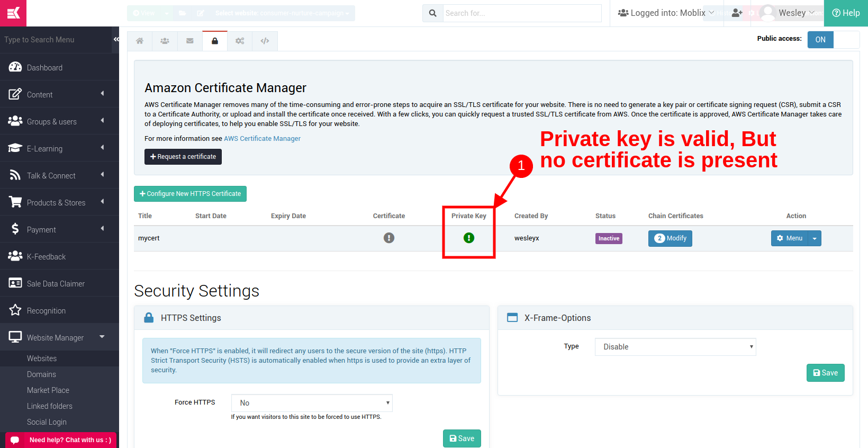
Task: Click the Type to Search Menu field
Action: (56, 40)
